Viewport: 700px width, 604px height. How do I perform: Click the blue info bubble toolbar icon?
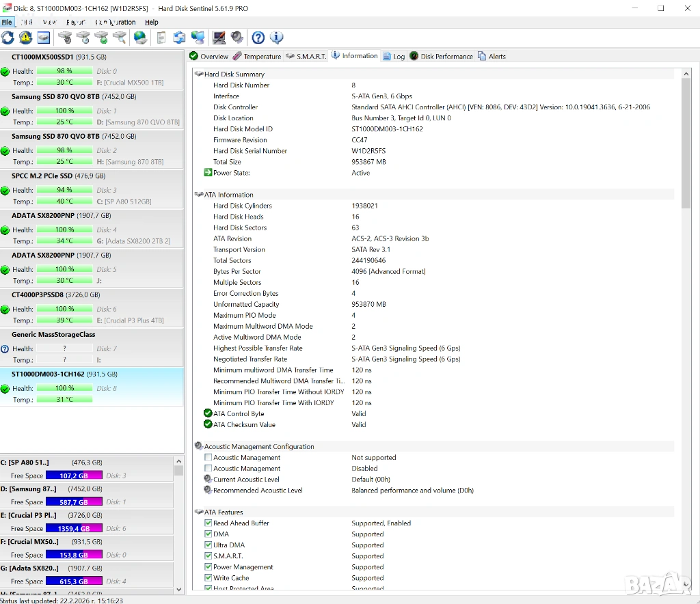pos(276,38)
